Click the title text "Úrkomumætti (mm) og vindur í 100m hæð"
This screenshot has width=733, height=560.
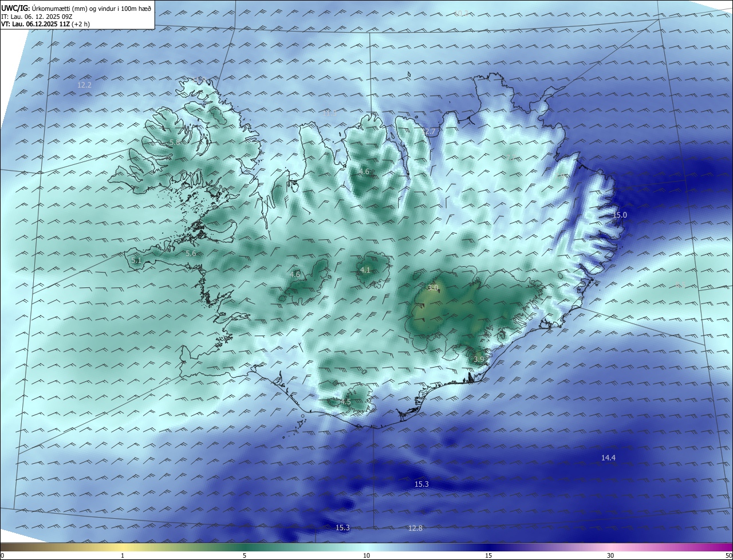click(x=92, y=9)
